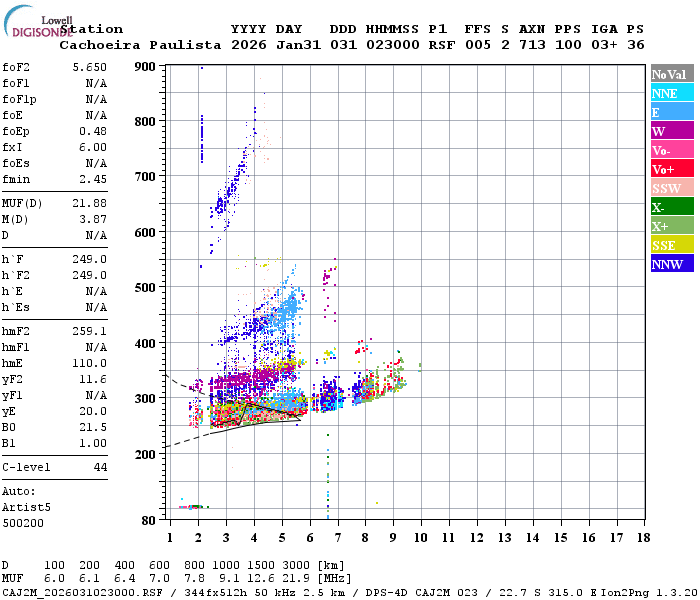Screen dimensions: 700x600
Task: Click the 6 MHz frequency axis label
Action: pos(310,538)
